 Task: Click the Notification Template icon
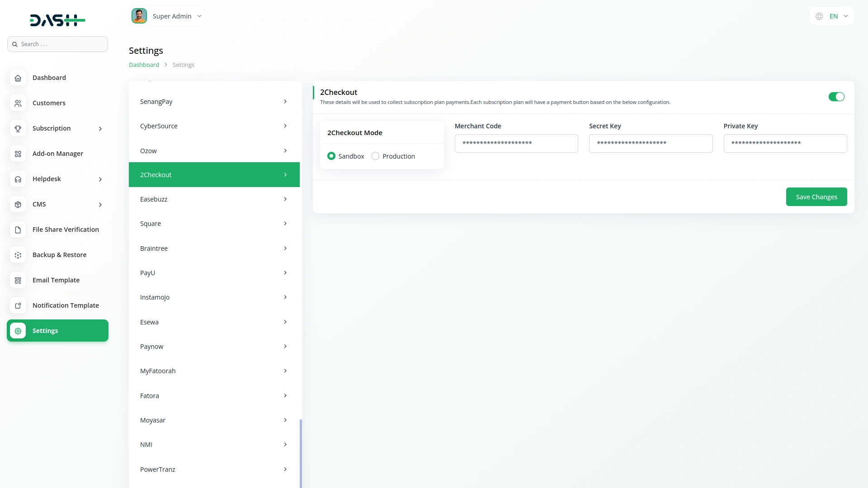coord(18,305)
